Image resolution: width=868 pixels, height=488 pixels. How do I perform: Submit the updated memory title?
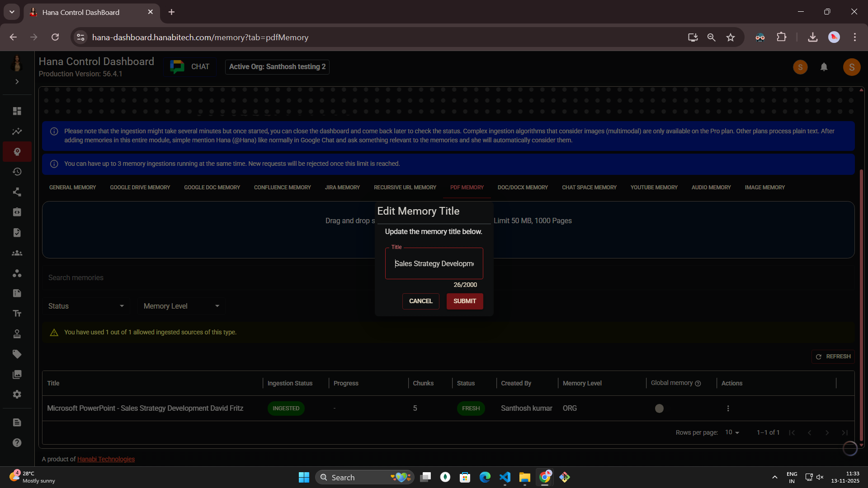point(464,301)
